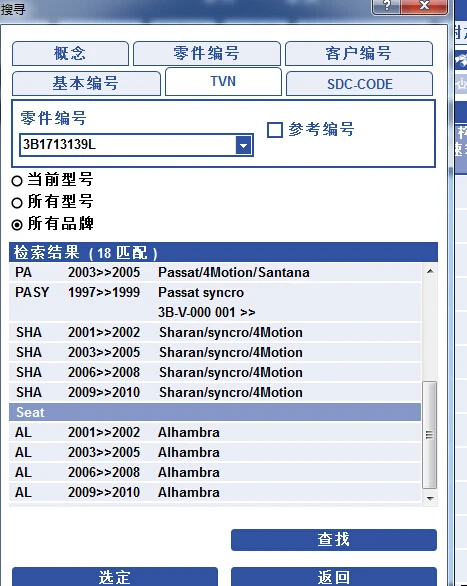Click the 查找 search button

334,540
